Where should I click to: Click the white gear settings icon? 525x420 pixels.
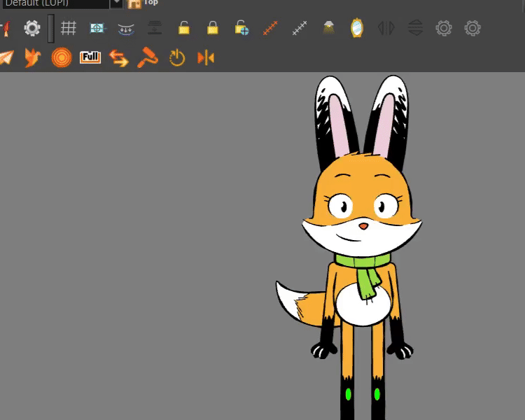[x=32, y=29]
